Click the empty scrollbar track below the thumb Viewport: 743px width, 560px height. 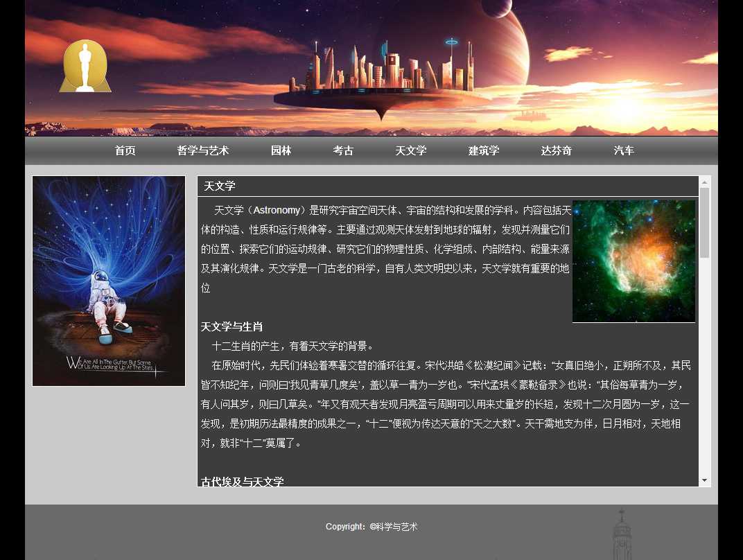point(704,367)
